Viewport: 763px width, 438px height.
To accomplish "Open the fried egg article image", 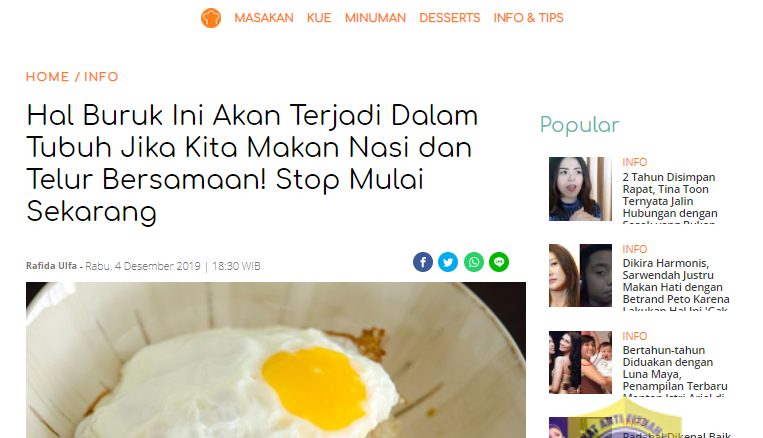I will [x=276, y=360].
